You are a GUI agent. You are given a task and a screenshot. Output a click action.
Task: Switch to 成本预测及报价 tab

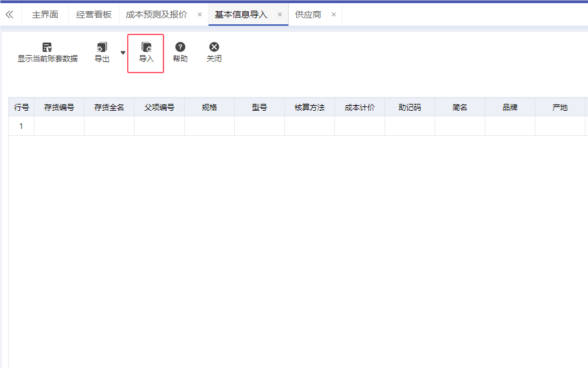(156, 14)
